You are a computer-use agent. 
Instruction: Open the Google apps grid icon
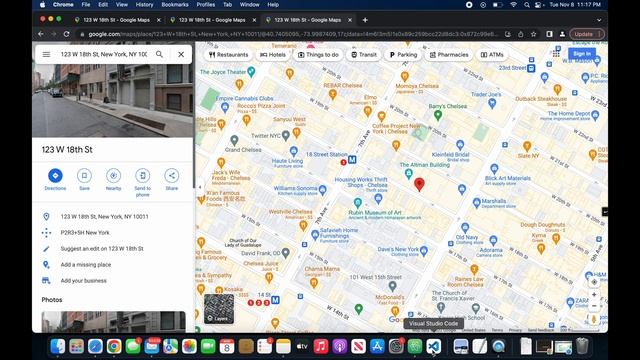click(556, 53)
